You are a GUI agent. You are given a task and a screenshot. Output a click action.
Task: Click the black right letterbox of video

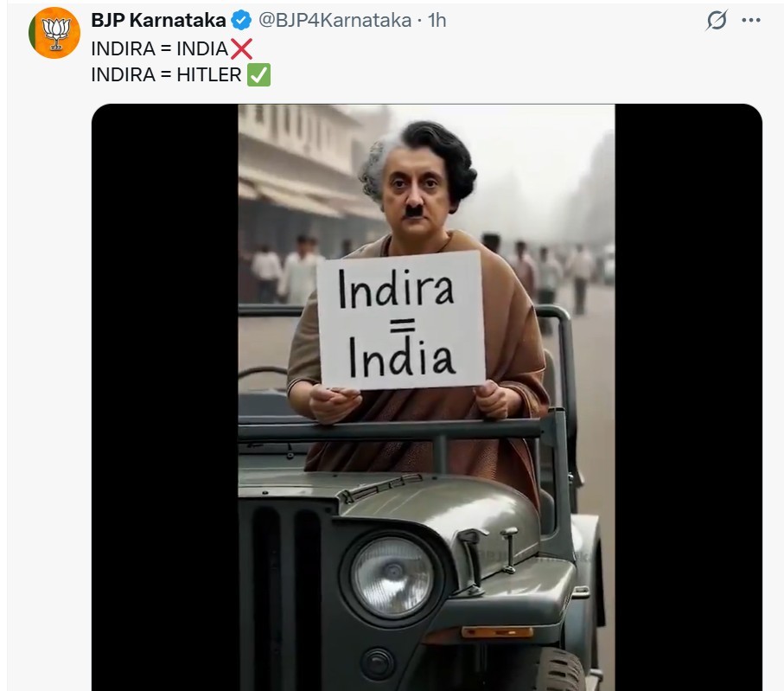(x=689, y=397)
